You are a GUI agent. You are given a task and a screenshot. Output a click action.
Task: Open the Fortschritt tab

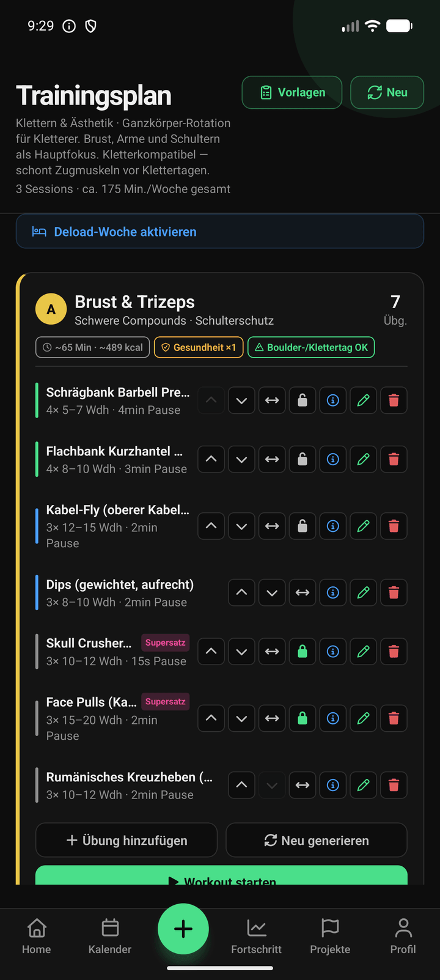[x=257, y=937]
